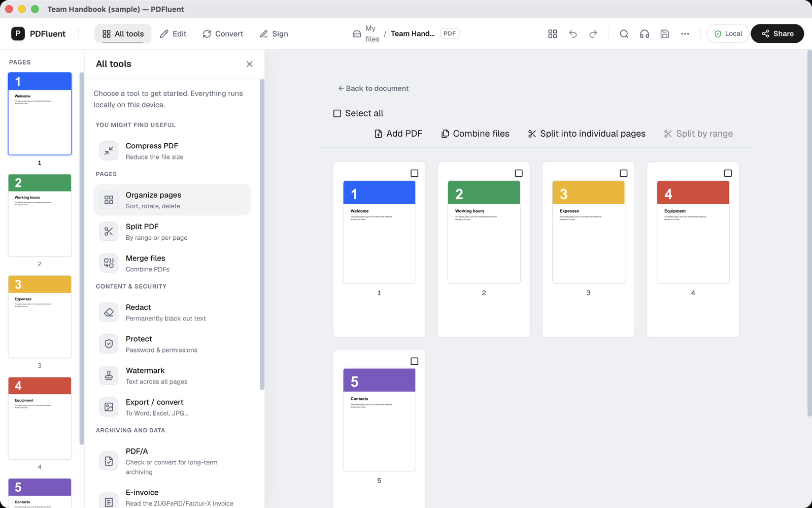Click the headphones read-aloud icon
Screen dimensions: 812x508
645,34
